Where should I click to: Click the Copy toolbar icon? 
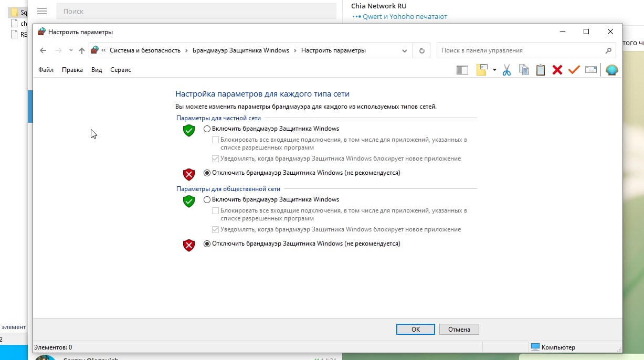[x=523, y=70]
